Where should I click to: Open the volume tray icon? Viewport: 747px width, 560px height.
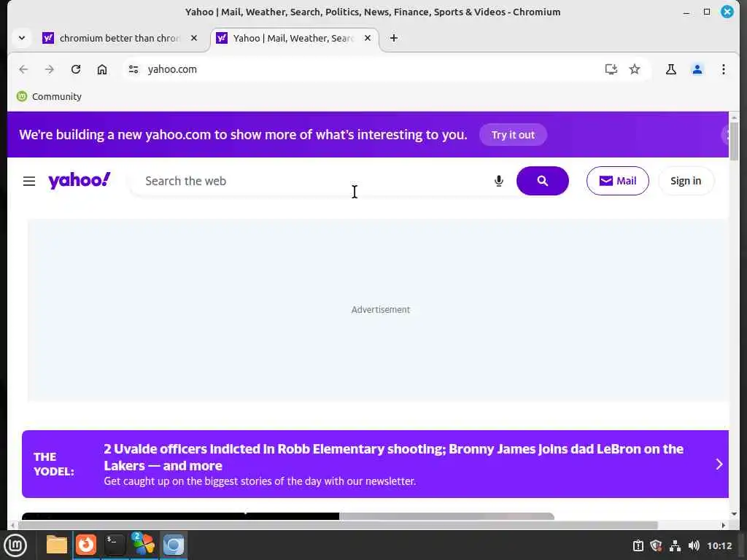pos(694,545)
